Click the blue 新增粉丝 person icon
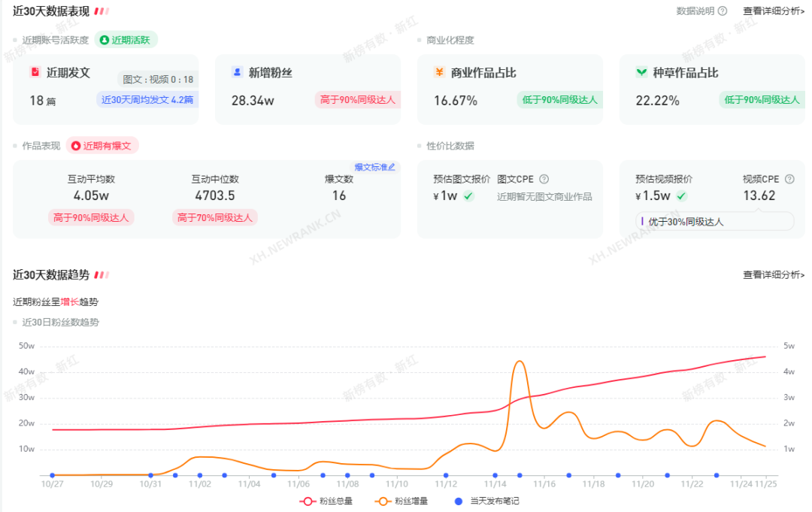 237,72
